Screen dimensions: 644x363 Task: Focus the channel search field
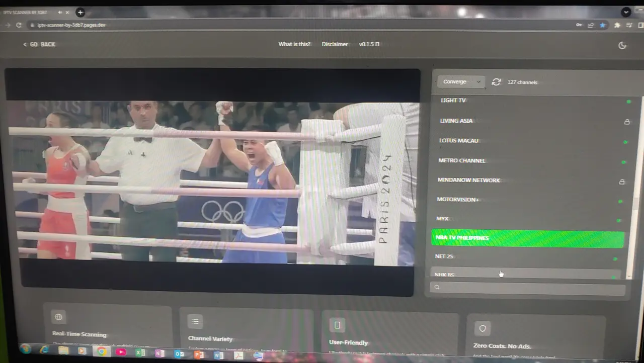click(527, 288)
